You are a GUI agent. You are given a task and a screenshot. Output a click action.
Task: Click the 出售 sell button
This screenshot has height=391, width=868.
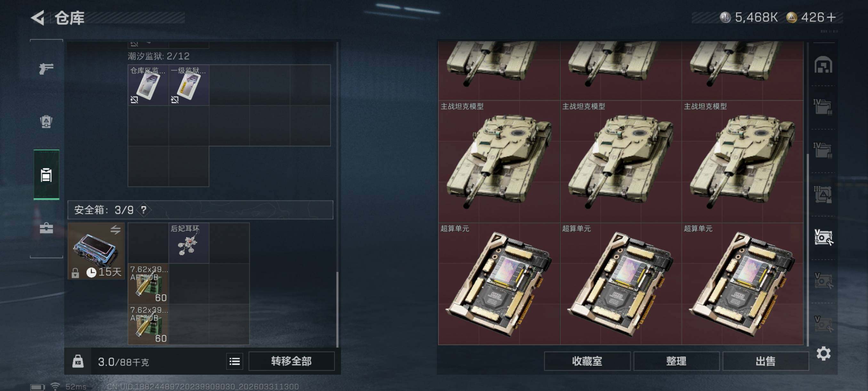pyautogui.click(x=765, y=361)
